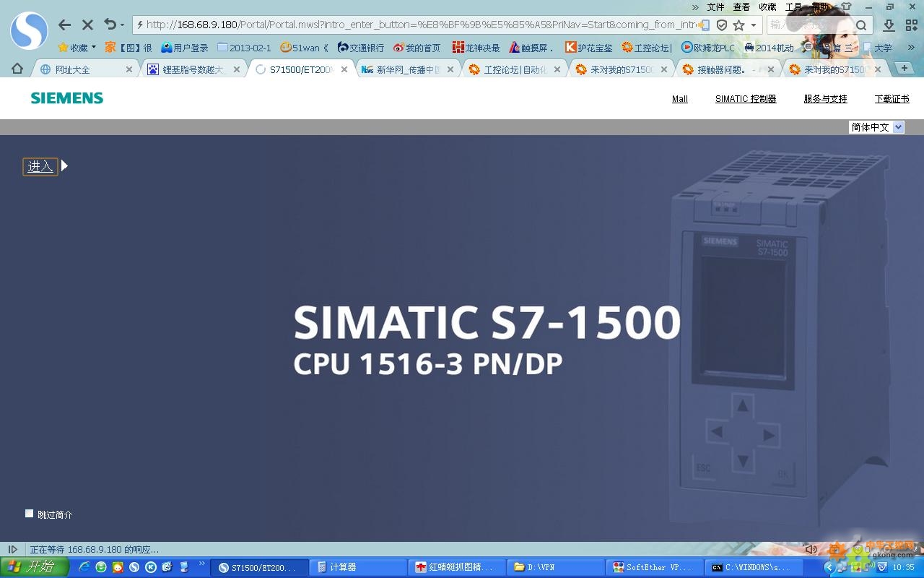Open the 服务与支持 link
This screenshot has width=924, height=578.
point(825,99)
